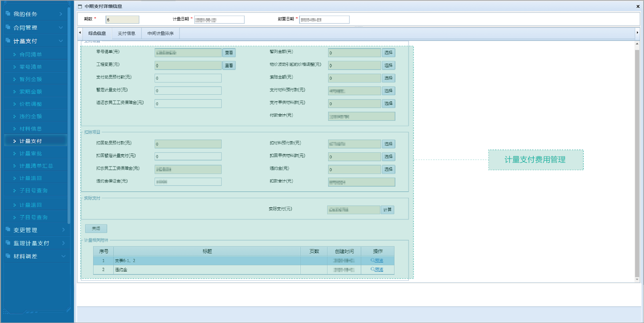644x323 pixels.
Task: Preview the 违约金 attachment
Action: [x=377, y=270]
